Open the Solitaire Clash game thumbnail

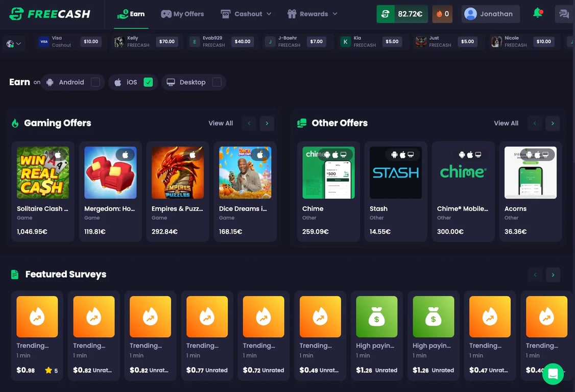tap(43, 173)
